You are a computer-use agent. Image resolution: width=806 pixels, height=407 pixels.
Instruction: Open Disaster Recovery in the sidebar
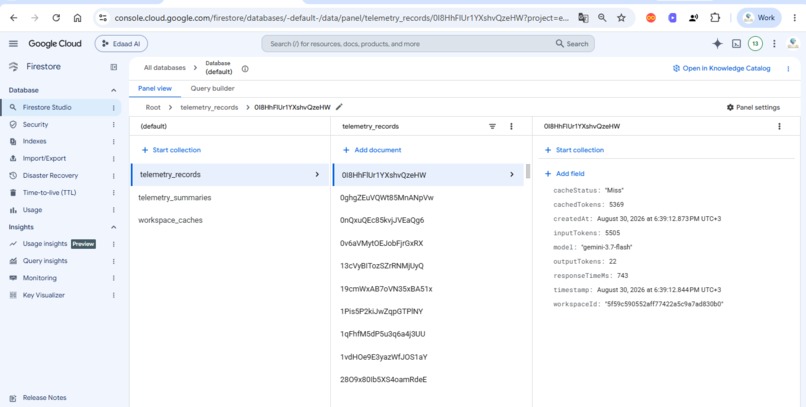(50, 175)
